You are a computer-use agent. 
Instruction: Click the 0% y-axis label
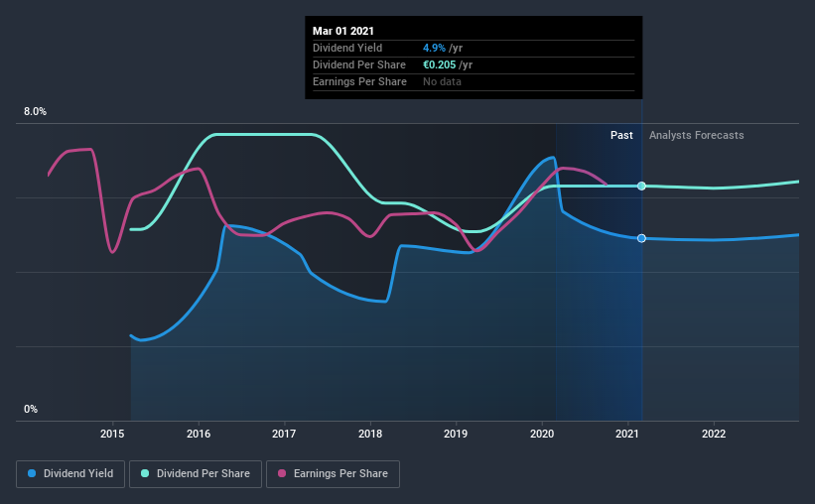click(31, 410)
